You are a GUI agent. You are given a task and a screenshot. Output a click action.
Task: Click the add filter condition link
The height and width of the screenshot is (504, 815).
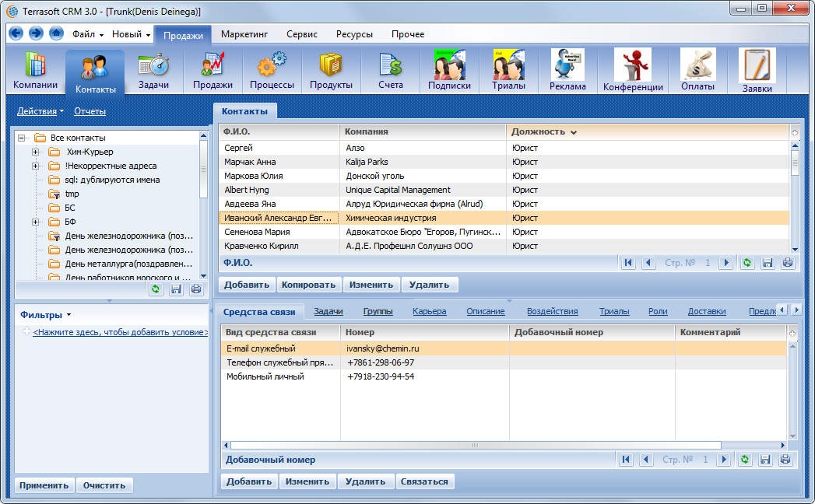(x=120, y=332)
